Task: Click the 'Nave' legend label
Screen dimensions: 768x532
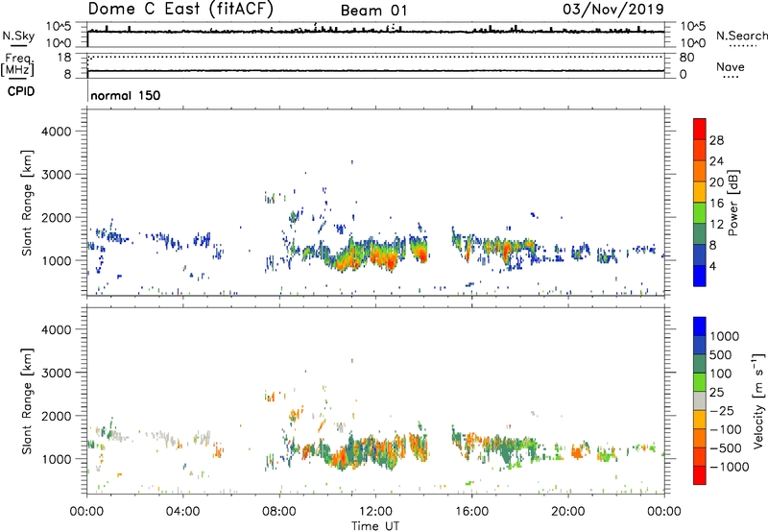Action: tap(731, 67)
